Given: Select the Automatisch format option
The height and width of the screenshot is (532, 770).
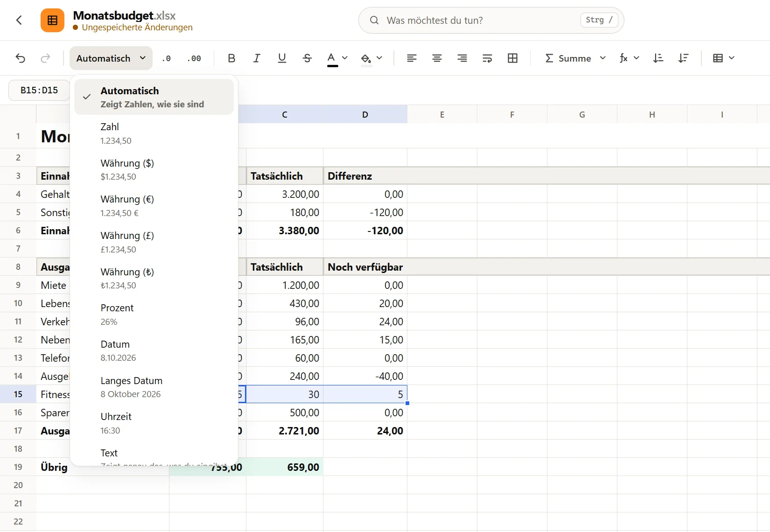Looking at the screenshot, I should click(x=154, y=97).
